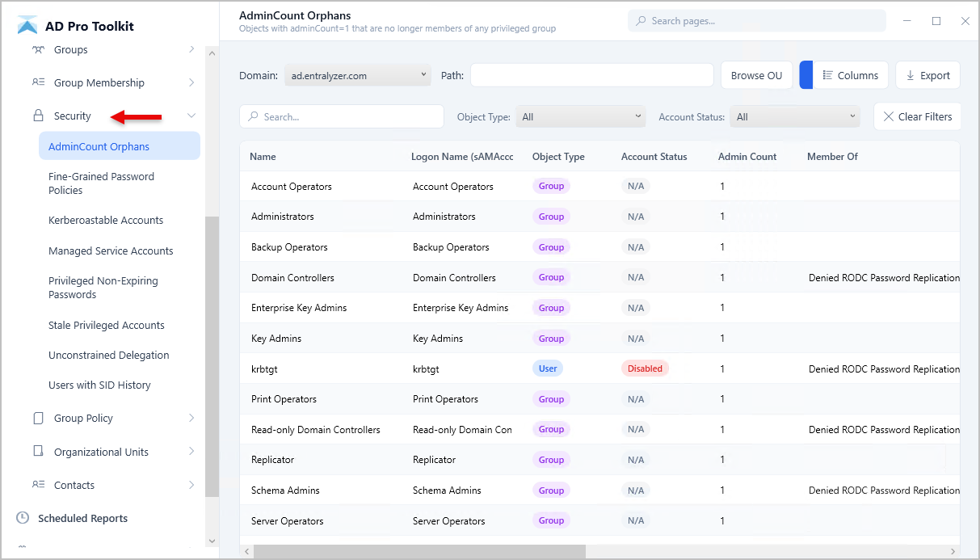Open the Group Policy section icon
This screenshot has height=560, width=980.
pyautogui.click(x=40, y=418)
